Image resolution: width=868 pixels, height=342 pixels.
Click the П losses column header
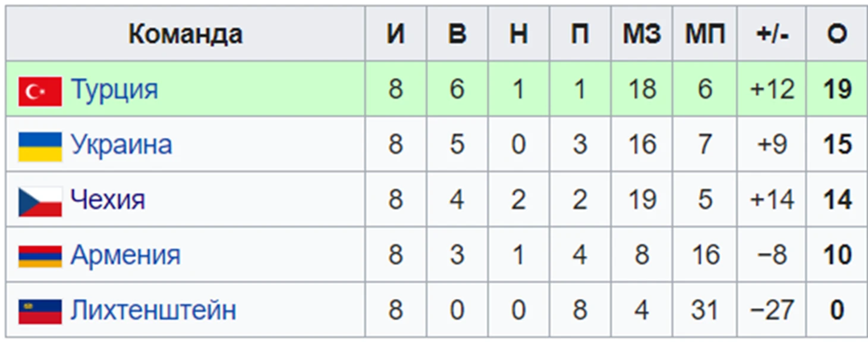coord(580,34)
